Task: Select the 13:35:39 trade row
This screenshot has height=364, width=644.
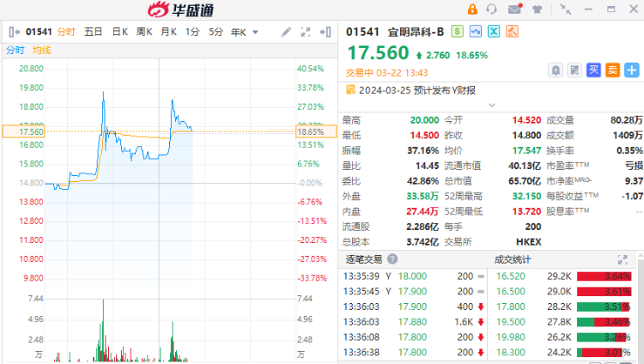Action: tap(414, 276)
